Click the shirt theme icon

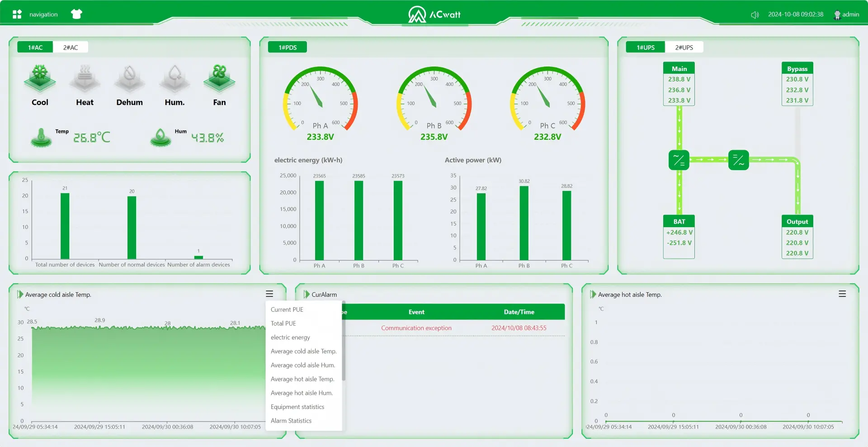tap(76, 14)
